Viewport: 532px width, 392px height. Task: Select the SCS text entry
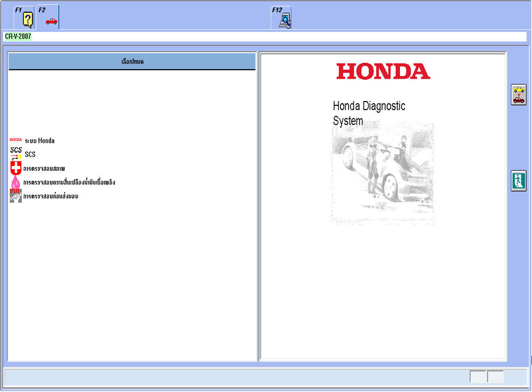[30, 154]
